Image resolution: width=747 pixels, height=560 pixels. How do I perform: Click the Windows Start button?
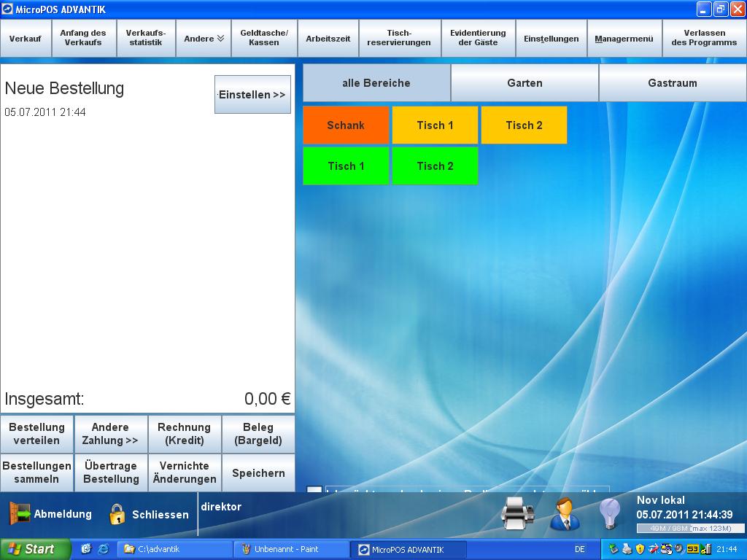pyautogui.click(x=35, y=549)
